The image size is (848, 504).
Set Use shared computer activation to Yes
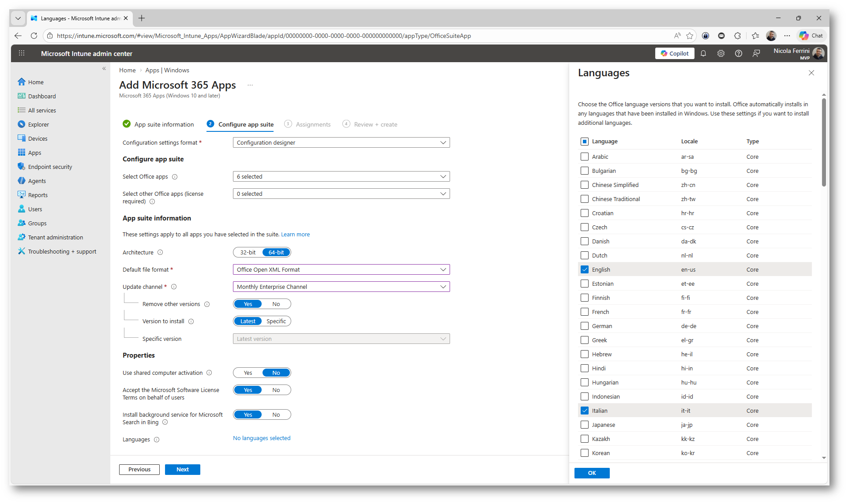pos(248,373)
